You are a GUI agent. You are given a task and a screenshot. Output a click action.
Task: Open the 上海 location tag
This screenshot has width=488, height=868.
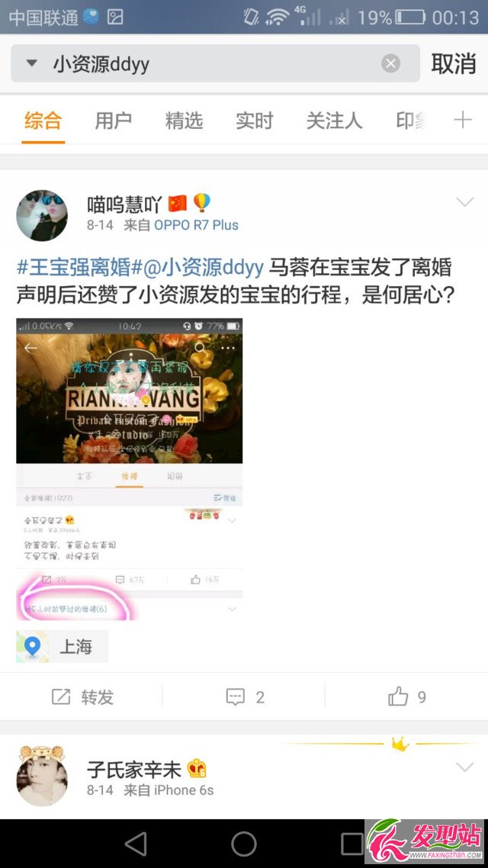click(x=62, y=646)
